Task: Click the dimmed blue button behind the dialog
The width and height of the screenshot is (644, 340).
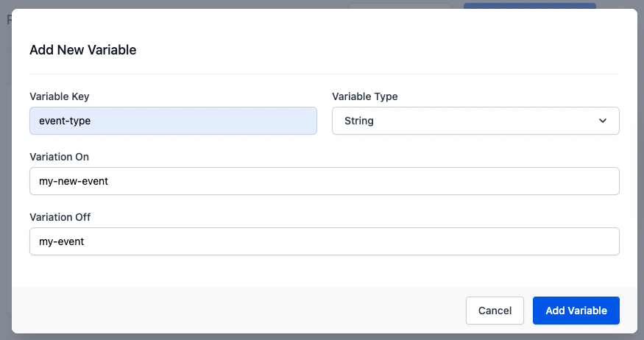Action: [x=529, y=5]
